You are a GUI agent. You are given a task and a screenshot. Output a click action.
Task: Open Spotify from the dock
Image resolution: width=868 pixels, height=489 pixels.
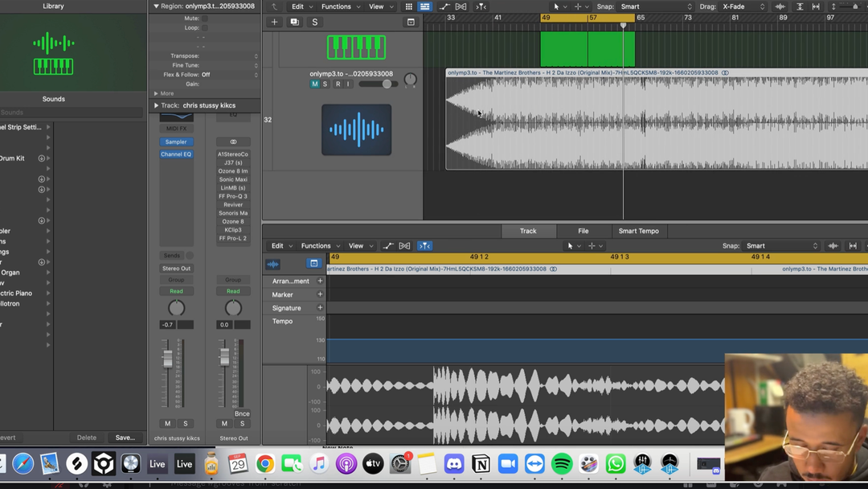tap(562, 464)
